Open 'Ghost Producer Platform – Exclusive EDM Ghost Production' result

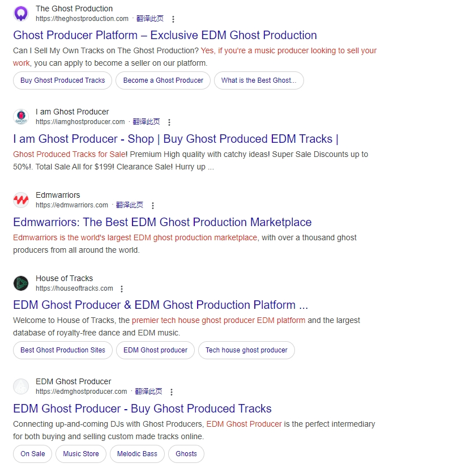(x=165, y=35)
